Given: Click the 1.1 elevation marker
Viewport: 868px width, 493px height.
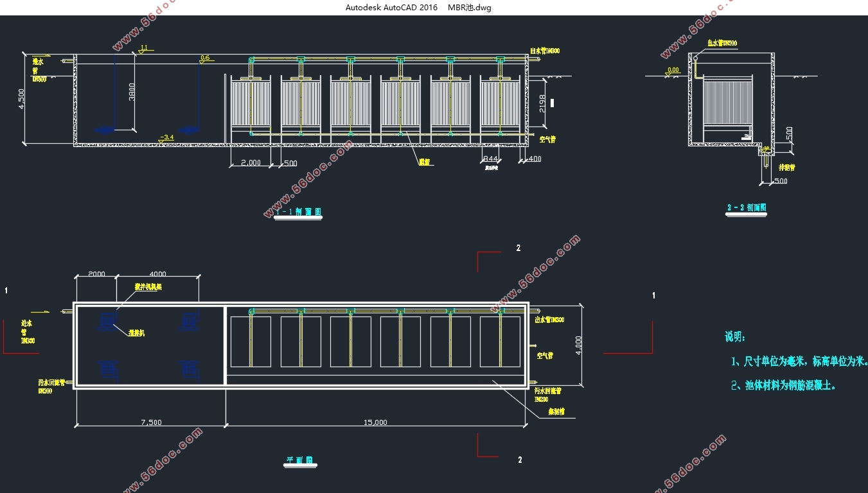Looking at the screenshot, I should tap(144, 48).
